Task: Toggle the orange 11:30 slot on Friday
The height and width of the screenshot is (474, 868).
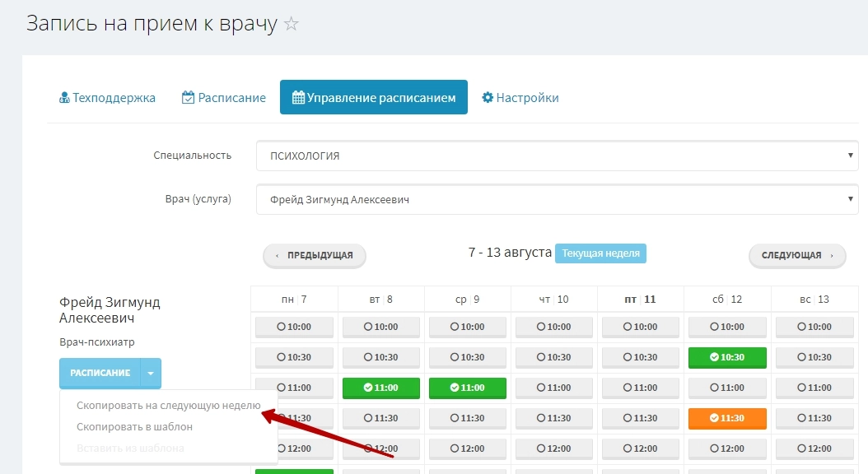Action: point(727,418)
